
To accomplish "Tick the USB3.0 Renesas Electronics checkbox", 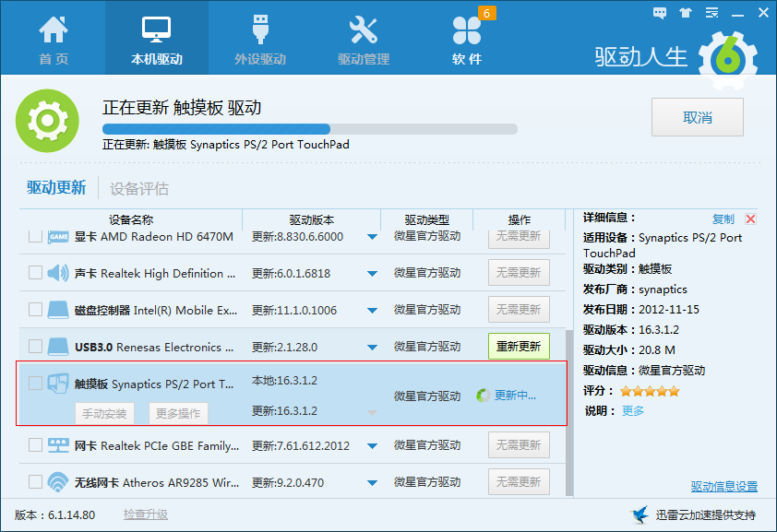I will click(x=35, y=347).
